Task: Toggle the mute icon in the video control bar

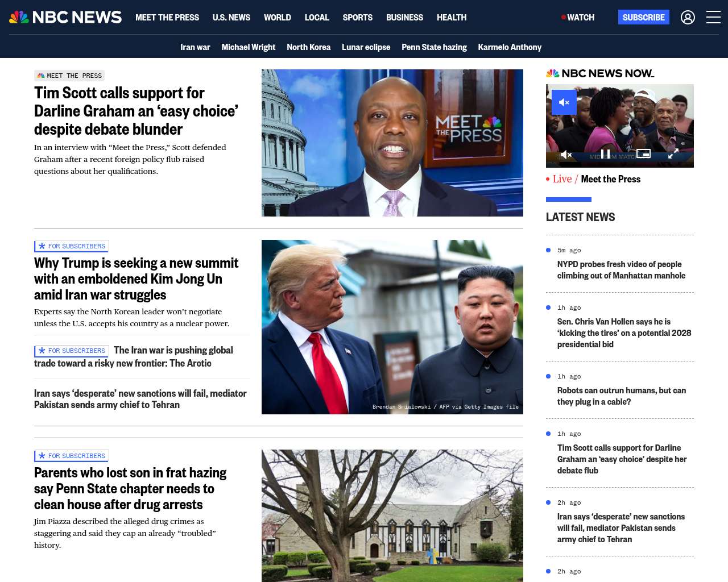Action: (566, 155)
